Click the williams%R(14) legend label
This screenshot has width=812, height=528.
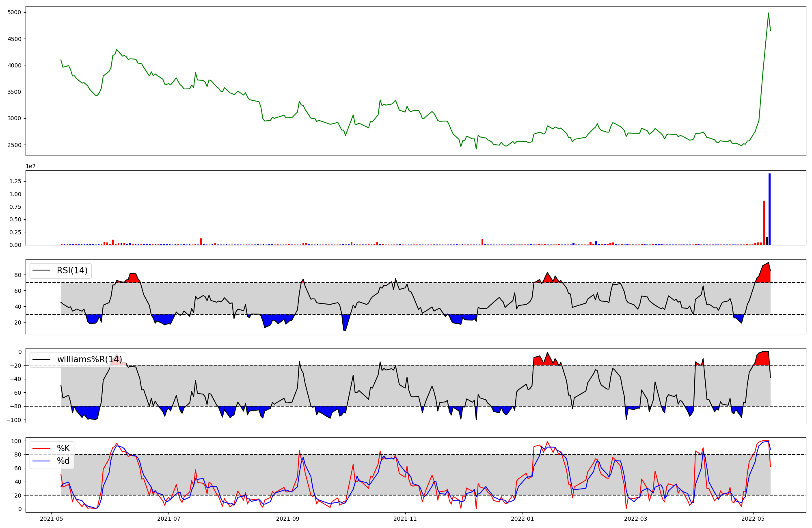89,359
